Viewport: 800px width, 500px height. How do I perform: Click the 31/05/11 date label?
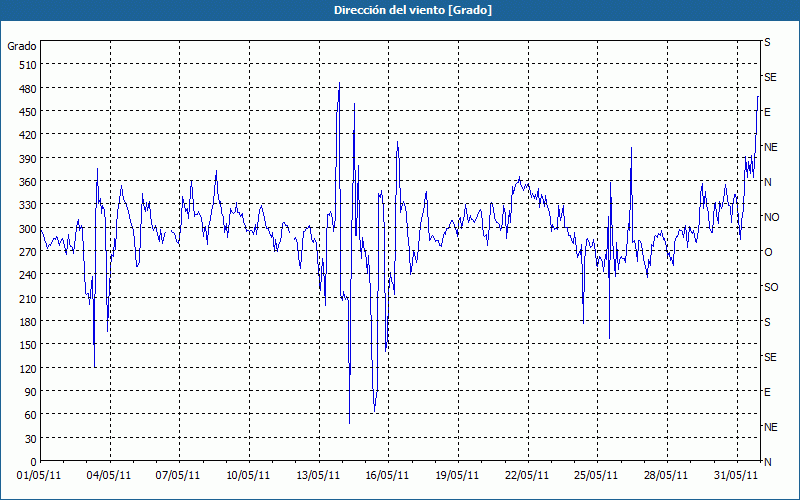click(736, 476)
